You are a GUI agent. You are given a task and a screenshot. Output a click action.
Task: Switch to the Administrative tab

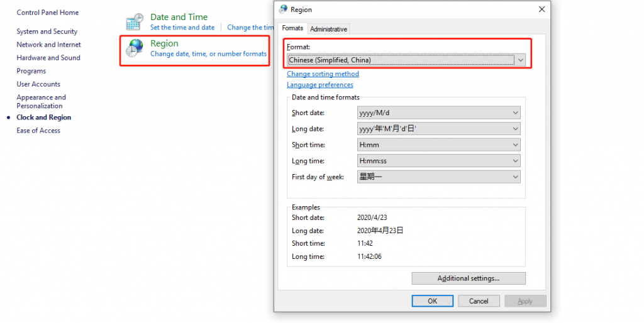point(328,29)
